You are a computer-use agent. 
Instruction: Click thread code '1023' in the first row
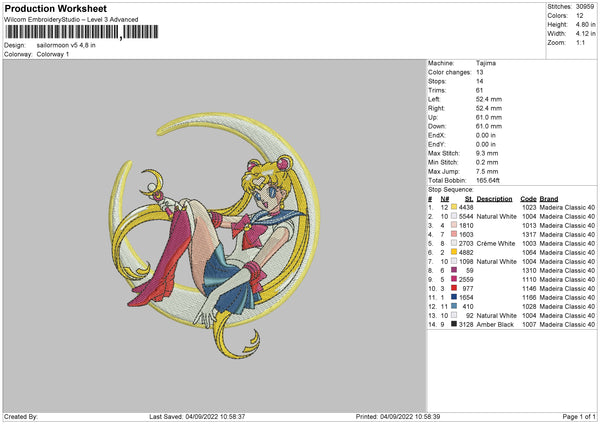pyautogui.click(x=529, y=207)
